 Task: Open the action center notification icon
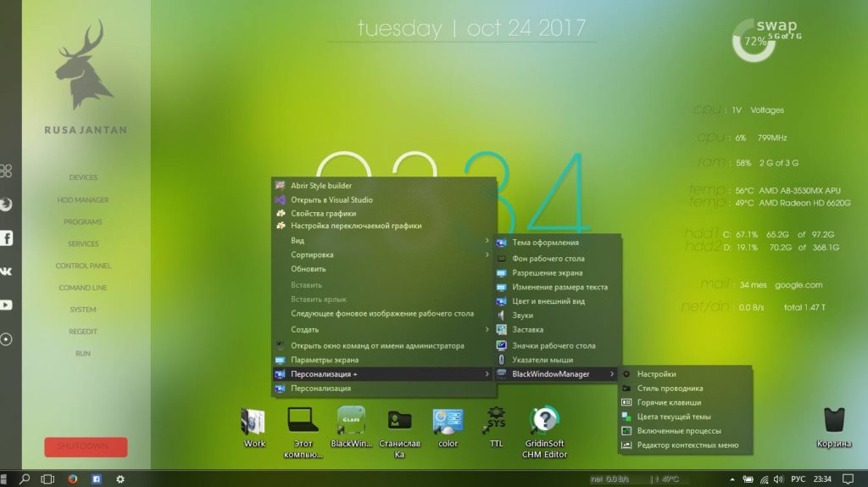coord(848,479)
